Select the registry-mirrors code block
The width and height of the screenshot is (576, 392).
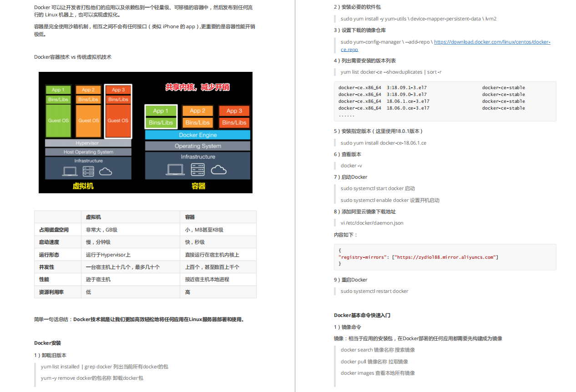445,257
